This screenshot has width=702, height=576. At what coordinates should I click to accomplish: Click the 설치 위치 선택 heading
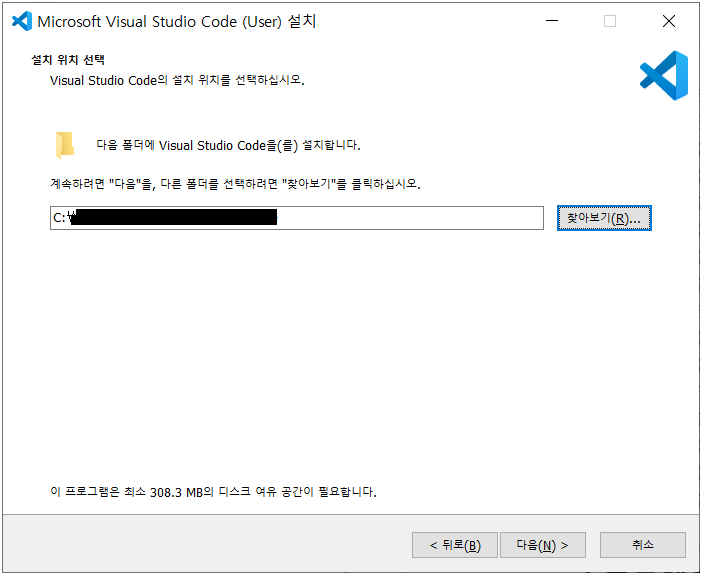tap(68, 60)
